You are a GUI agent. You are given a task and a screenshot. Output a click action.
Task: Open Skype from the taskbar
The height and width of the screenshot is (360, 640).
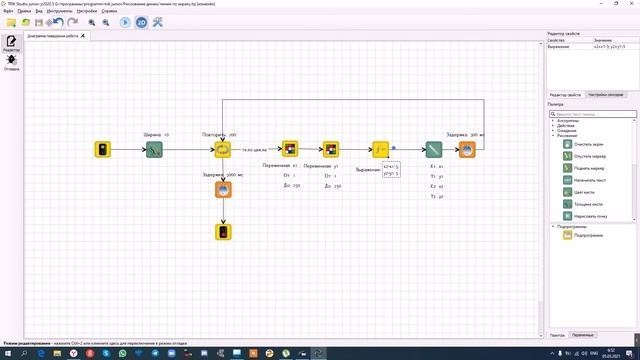106,353
